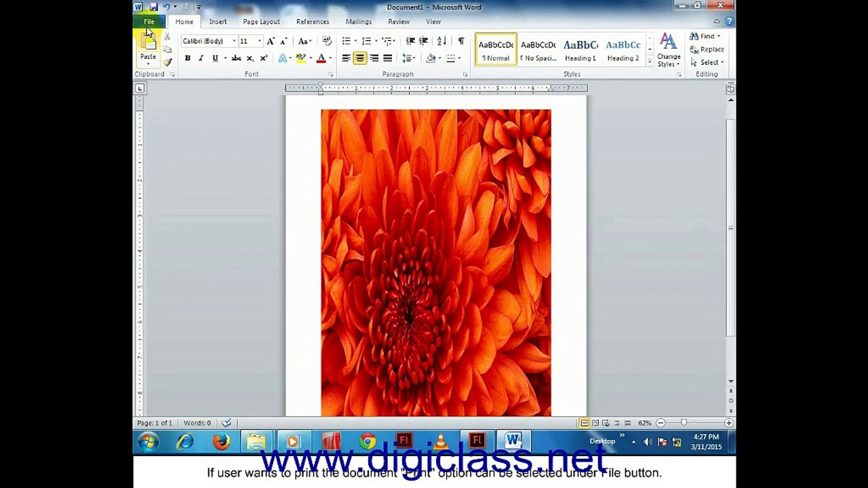868x488 pixels.
Task: Click the ruler toggle icon above the scrollbar
Action: [730, 89]
